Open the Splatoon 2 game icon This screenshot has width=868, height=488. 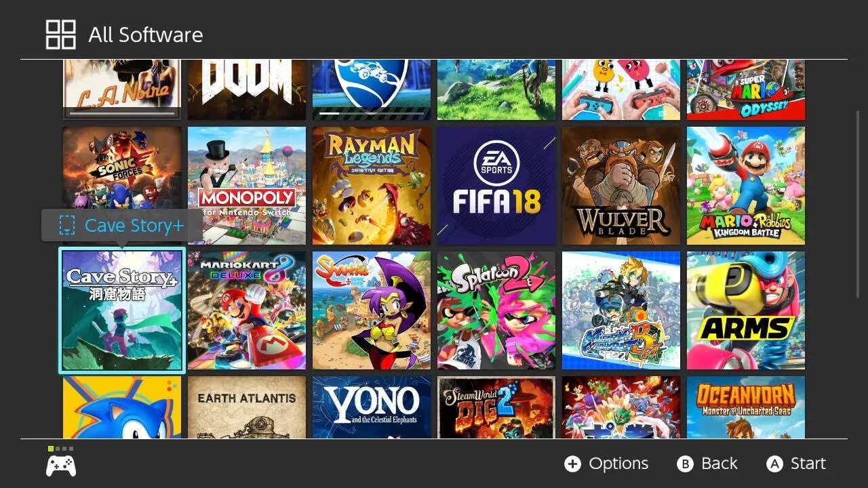(x=496, y=310)
